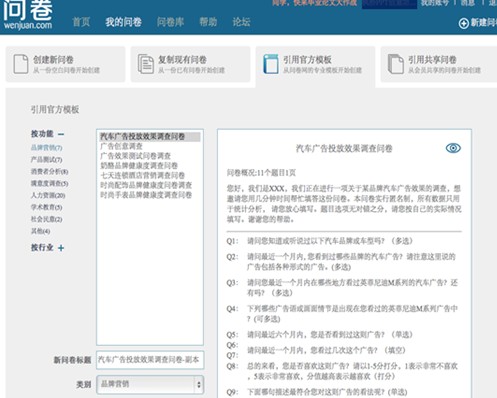
Task: Click Q8 question text in preview
Action: coord(352,371)
